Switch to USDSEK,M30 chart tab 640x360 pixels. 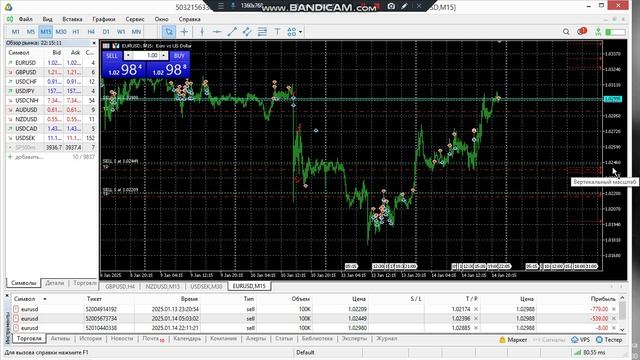tap(207, 286)
